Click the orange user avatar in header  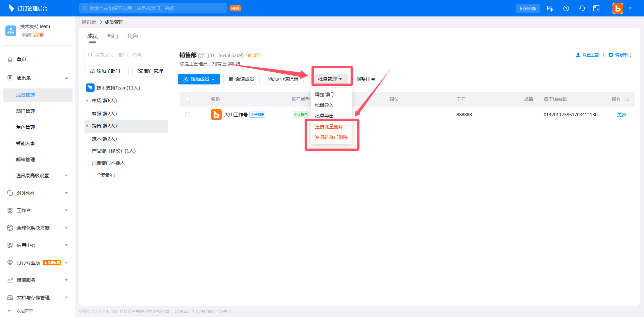tap(618, 8)
